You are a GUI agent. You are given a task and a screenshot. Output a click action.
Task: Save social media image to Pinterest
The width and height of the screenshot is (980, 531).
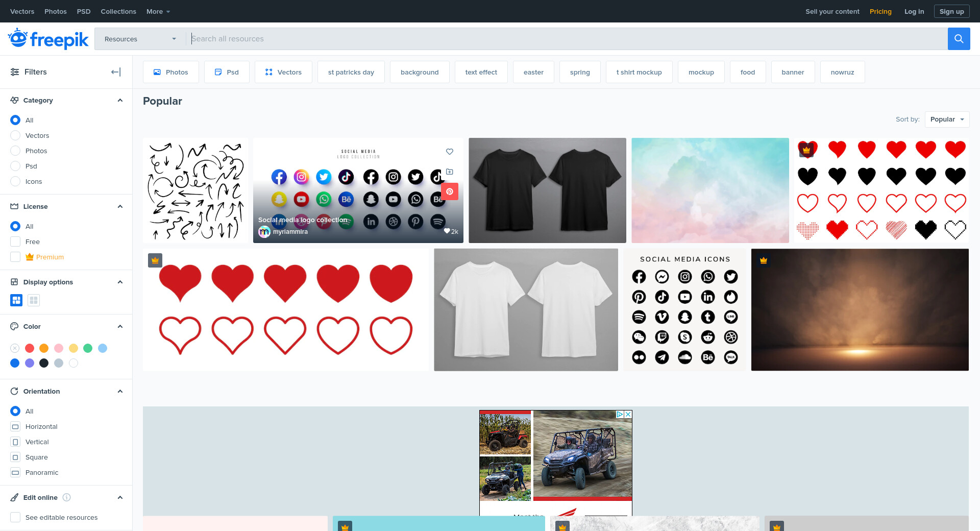point(450,191)
